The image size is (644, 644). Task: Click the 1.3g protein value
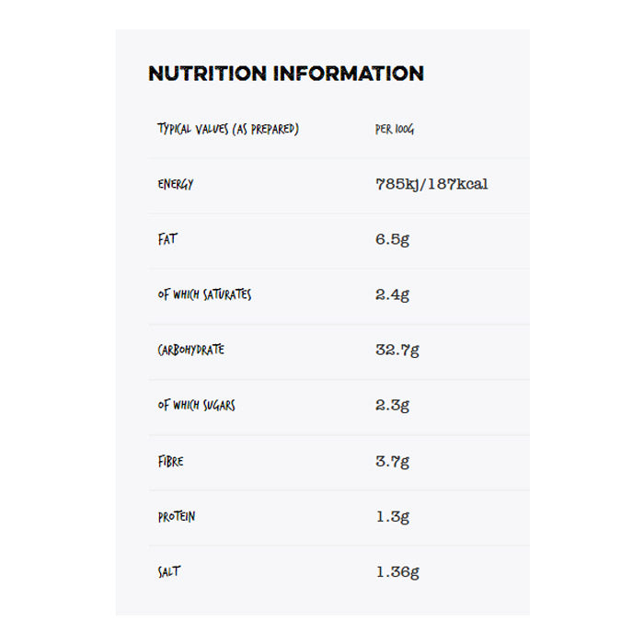click(392, 516)
